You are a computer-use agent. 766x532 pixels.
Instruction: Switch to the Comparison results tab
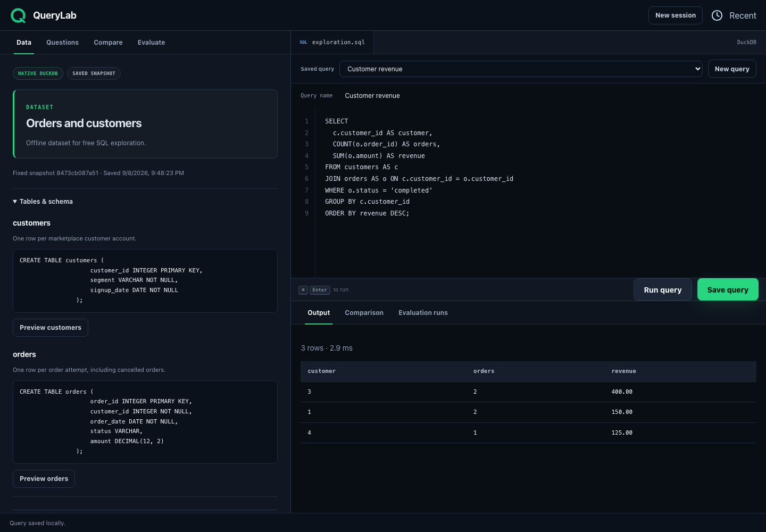pos(364,313)
